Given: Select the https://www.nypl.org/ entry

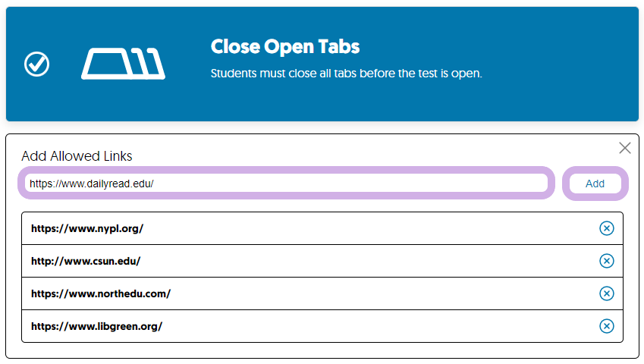Looking at the screenshot, I should click(x=322, y=228).
